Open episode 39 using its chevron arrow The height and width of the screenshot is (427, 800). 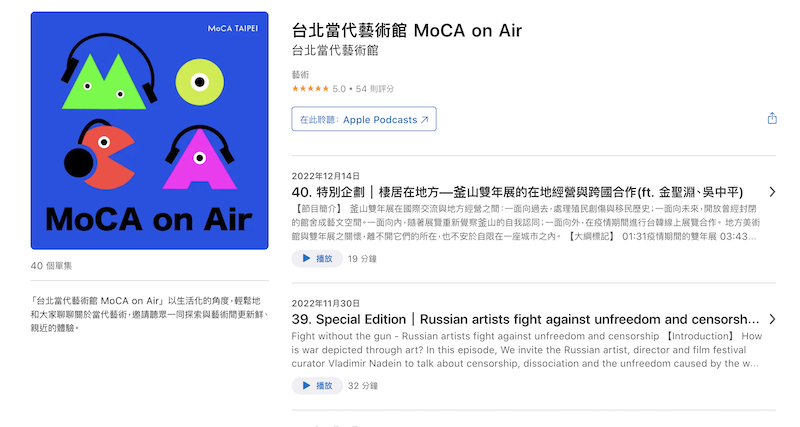point(772,319)
